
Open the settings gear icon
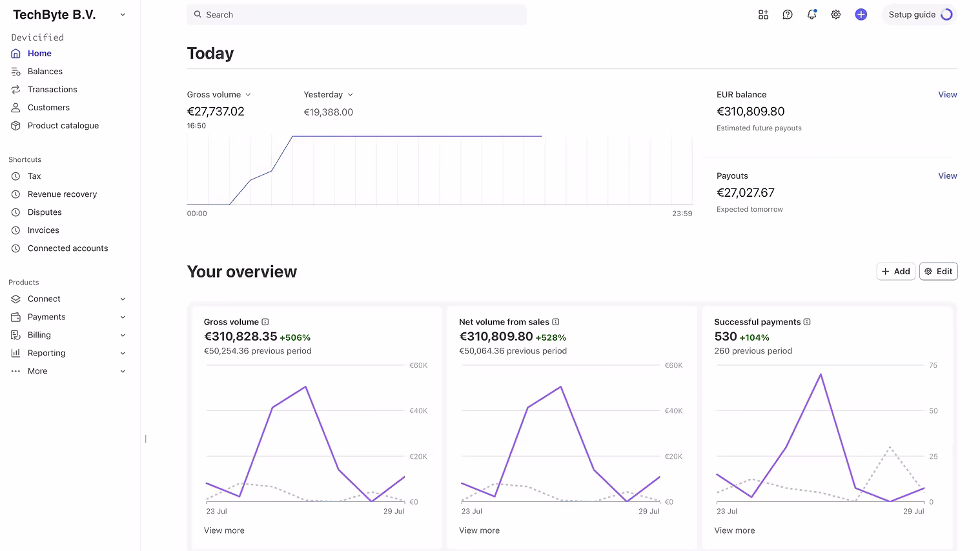click(x=835, y=15)
